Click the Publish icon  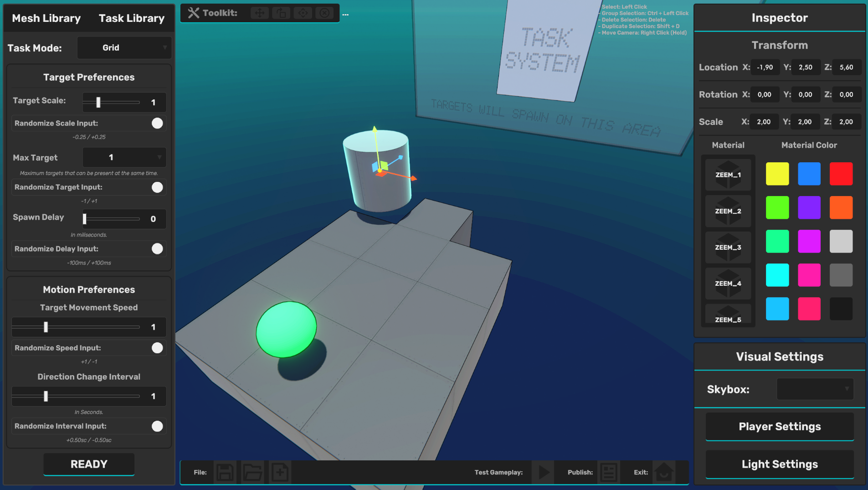tap(609, 472)
